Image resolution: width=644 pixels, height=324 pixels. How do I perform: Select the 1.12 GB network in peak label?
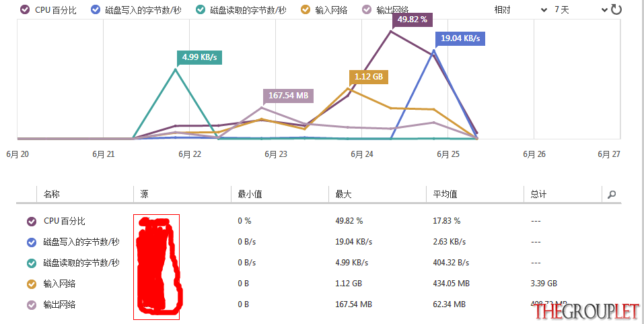pyautogui.click(x=369, y=77)
